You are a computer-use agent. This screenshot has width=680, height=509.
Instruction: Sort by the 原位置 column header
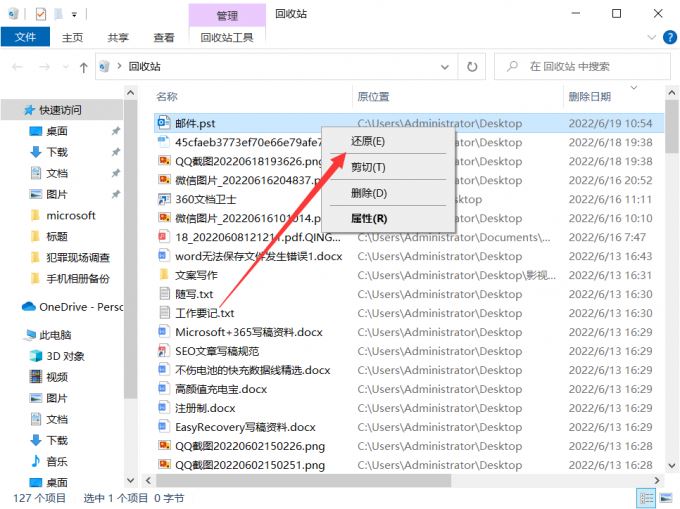coord(373,97)
